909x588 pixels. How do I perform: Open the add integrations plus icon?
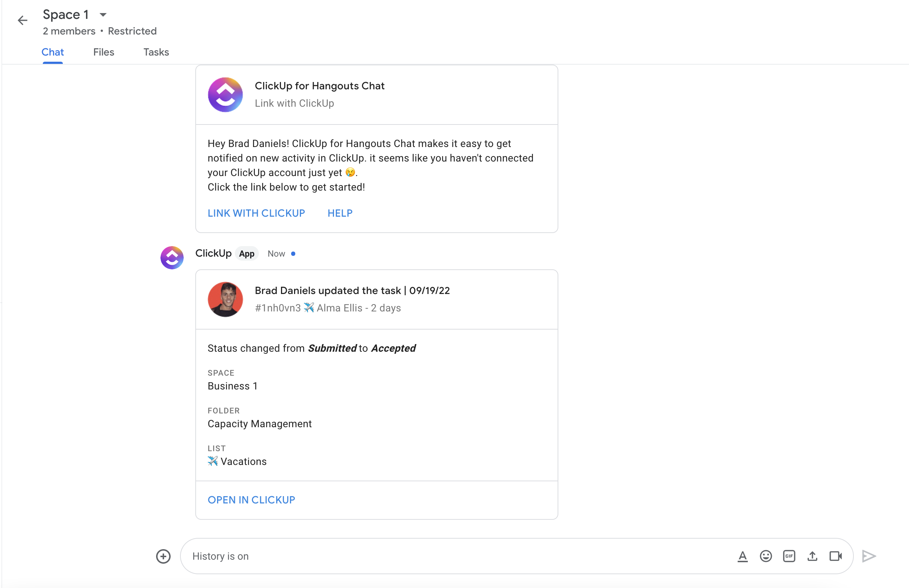[x=163, y=556]
